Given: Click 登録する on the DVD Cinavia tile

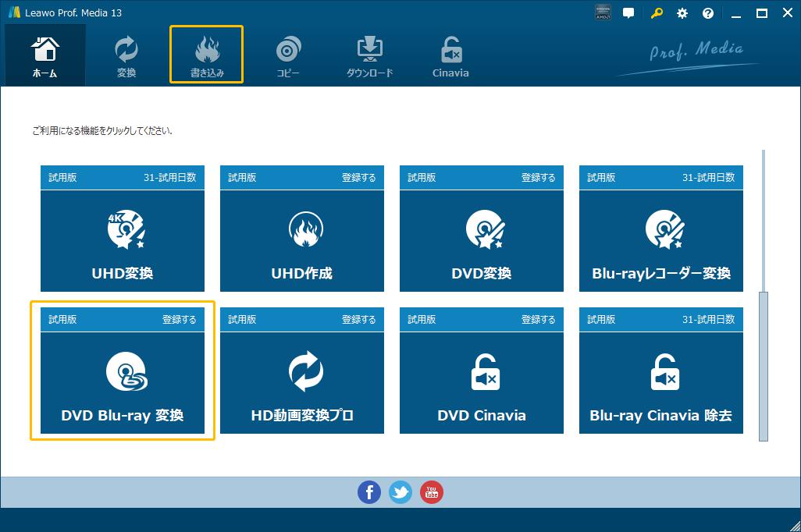Looking at the screenshot, I should tap(538, 320).
